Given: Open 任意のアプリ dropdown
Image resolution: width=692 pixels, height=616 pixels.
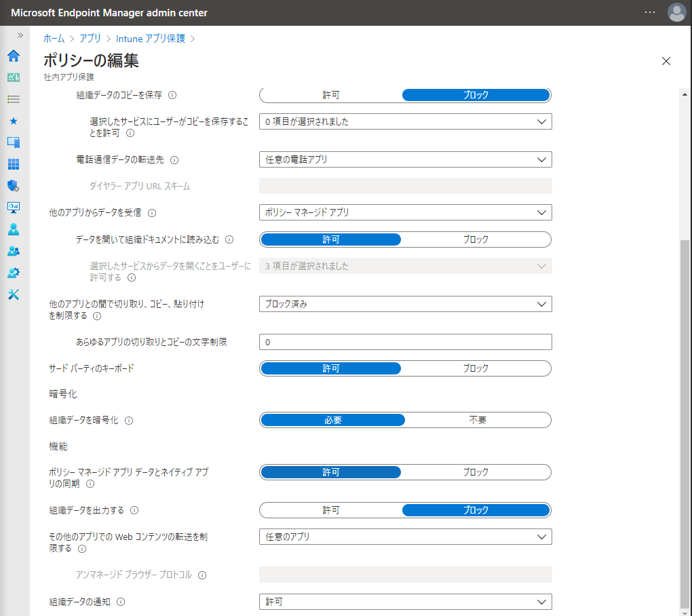Looking at the screenshot, I should pos(406,537).
